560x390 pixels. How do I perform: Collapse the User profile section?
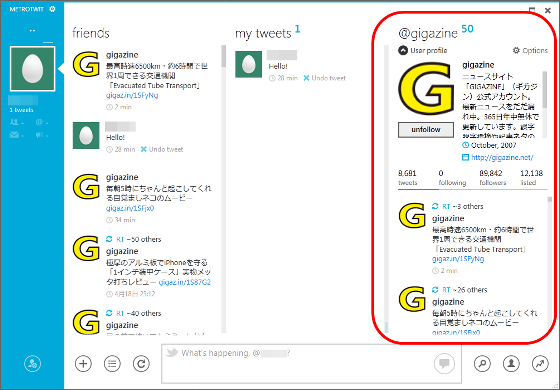click(403, 50)
